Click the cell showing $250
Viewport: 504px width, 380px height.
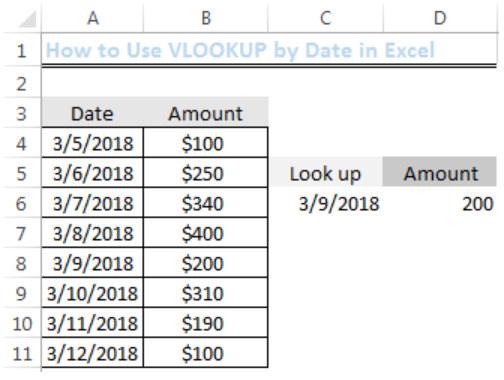206,173
